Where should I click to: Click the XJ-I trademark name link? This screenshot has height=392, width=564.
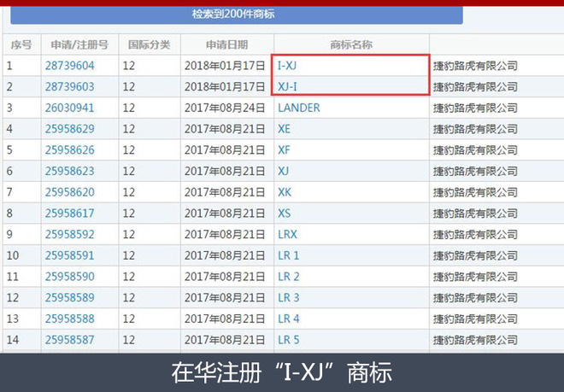pyautogui.click(x=287, y=87)
